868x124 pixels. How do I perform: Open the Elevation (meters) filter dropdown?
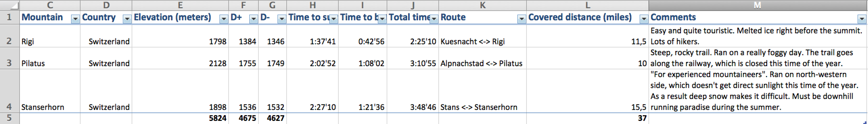pyautogui.click(x=223, y=19)
